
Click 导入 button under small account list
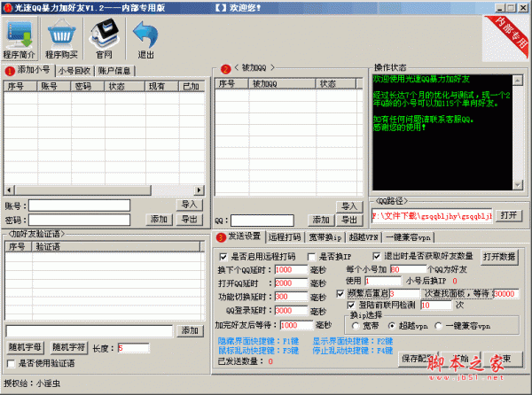pyautogui.click(x=190, y=205)
